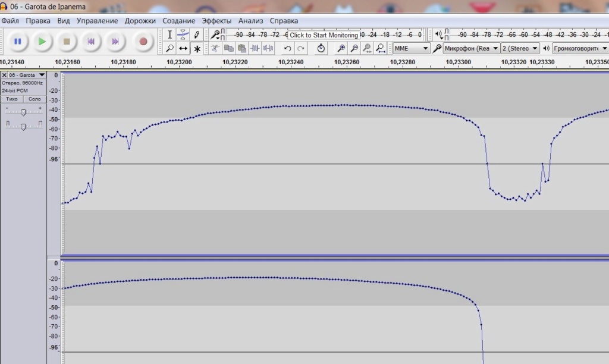Viewport: 609px width, 364px height.
Task: Click the 'Стерео, 96000Hz' track info text
Action: pyautogui.click(x=22, y=83)
